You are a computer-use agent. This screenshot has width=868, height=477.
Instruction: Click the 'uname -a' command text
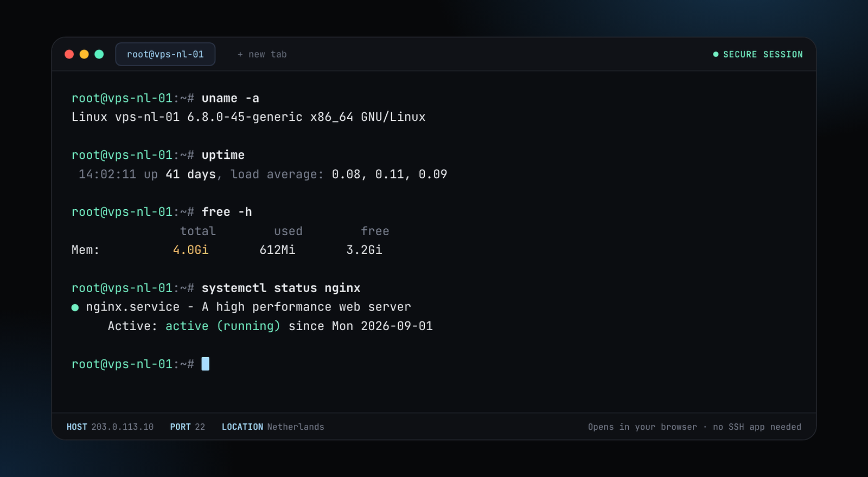click(x=231, y=98)
